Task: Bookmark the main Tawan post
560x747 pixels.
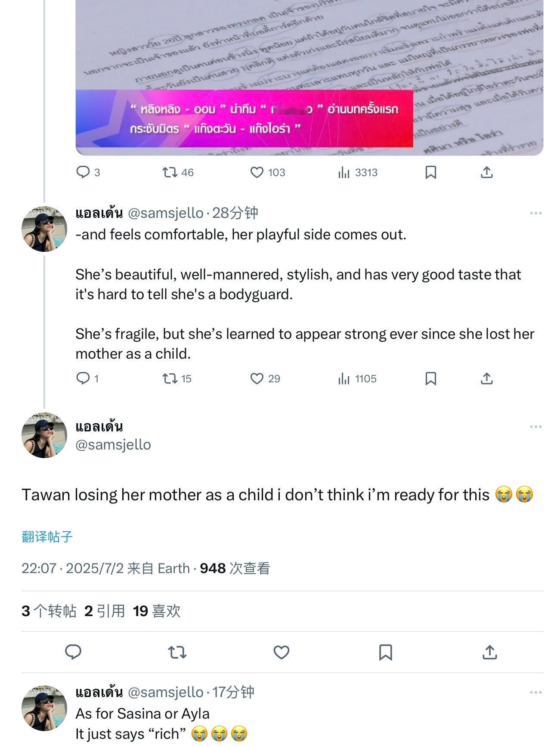Action: pyautogui.click(x=386, y=652)
